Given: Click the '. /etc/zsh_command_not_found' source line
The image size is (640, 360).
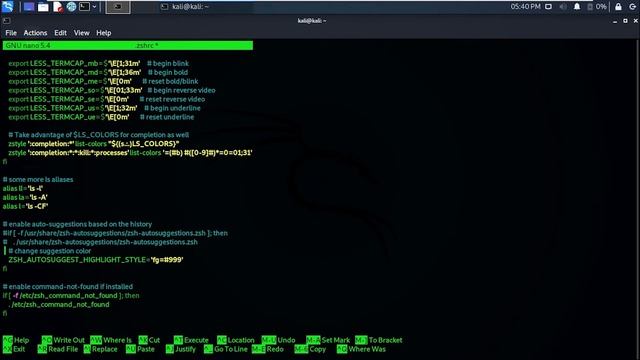Looking at the screenshot, I should (59, 304).
